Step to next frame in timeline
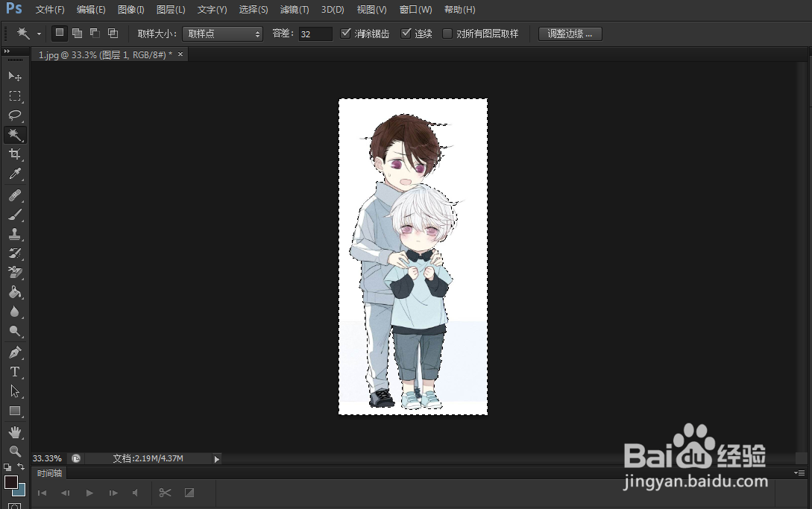Viewport: 812px width, 509px height. coord(113,493)
